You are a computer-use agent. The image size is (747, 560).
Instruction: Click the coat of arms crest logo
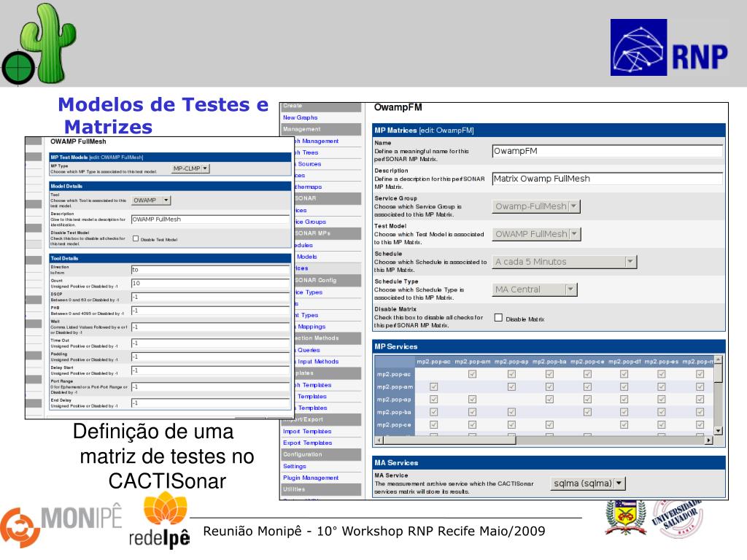click(625, 517)
